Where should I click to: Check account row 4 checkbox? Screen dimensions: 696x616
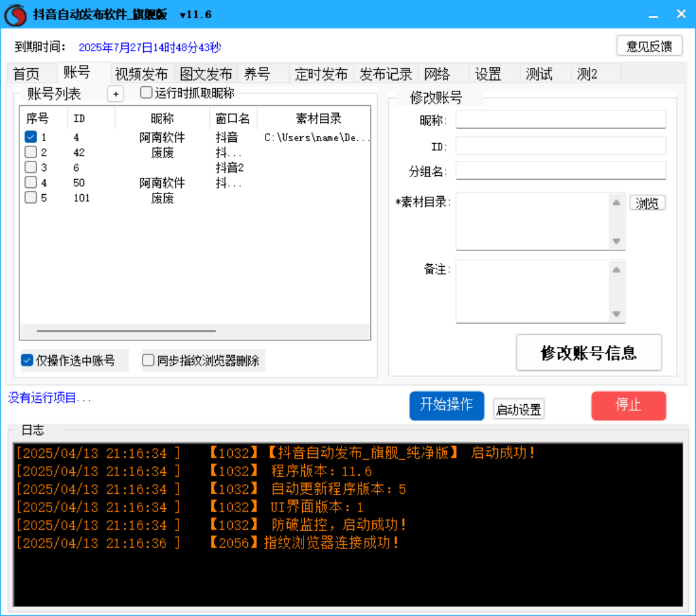[31, 182]
